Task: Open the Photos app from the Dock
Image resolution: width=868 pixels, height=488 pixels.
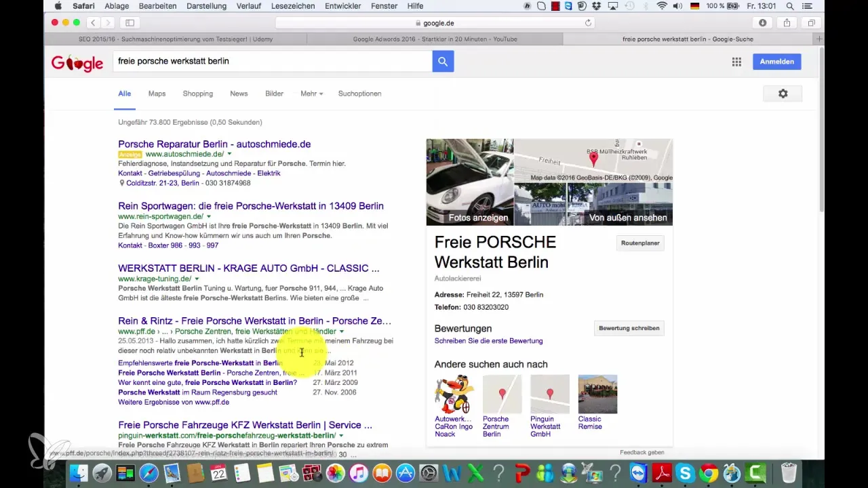Action: 335,472
